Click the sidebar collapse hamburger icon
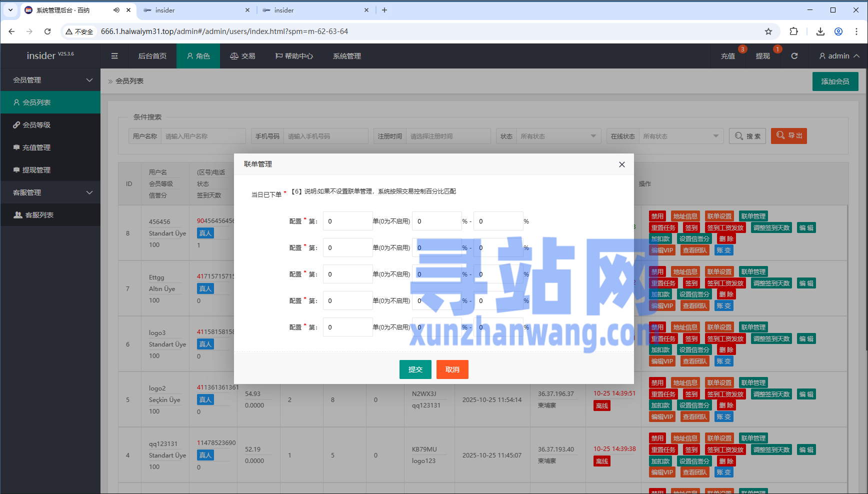The width and height of the screenshot is (868, 494). (114, 56)
